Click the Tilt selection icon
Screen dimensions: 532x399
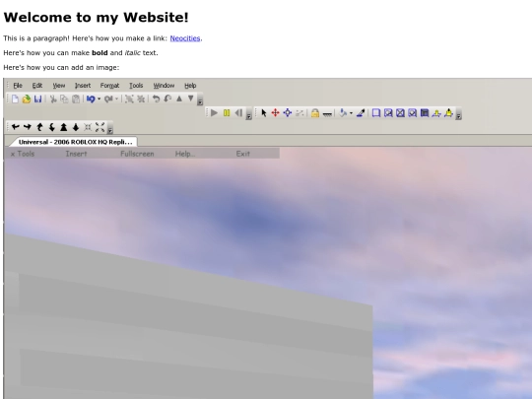pyautogui.click(x=167, y=99)
